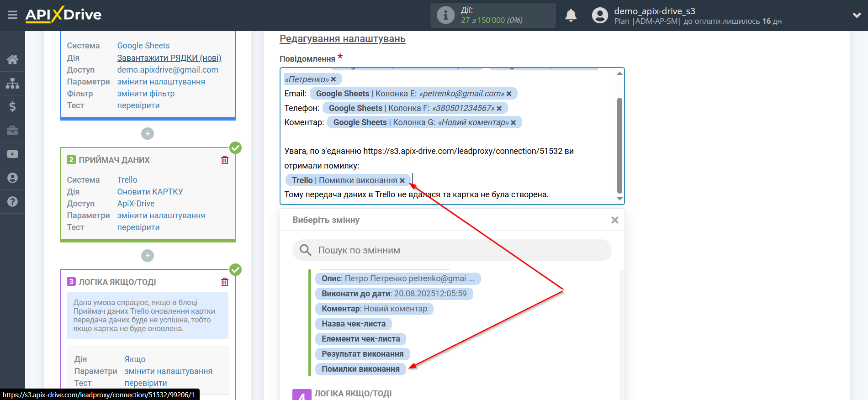
Task: Select the Опис variable
Action: tap(398, 279)
